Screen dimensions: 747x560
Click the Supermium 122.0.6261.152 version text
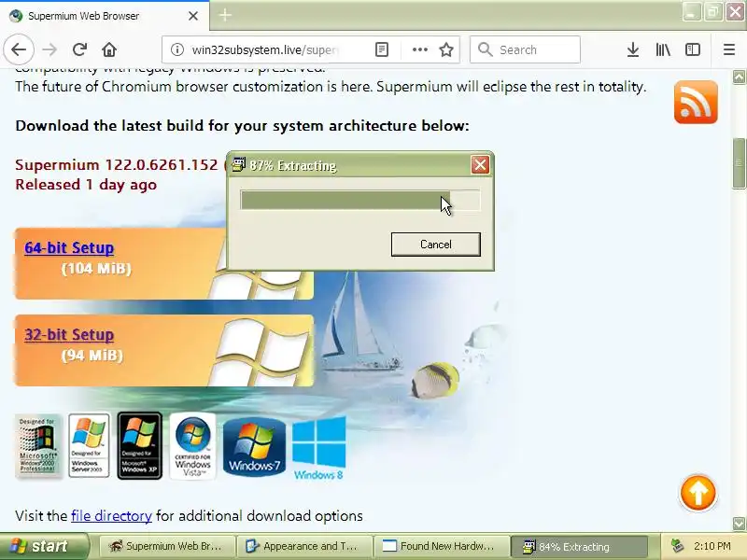coord(117,165)
